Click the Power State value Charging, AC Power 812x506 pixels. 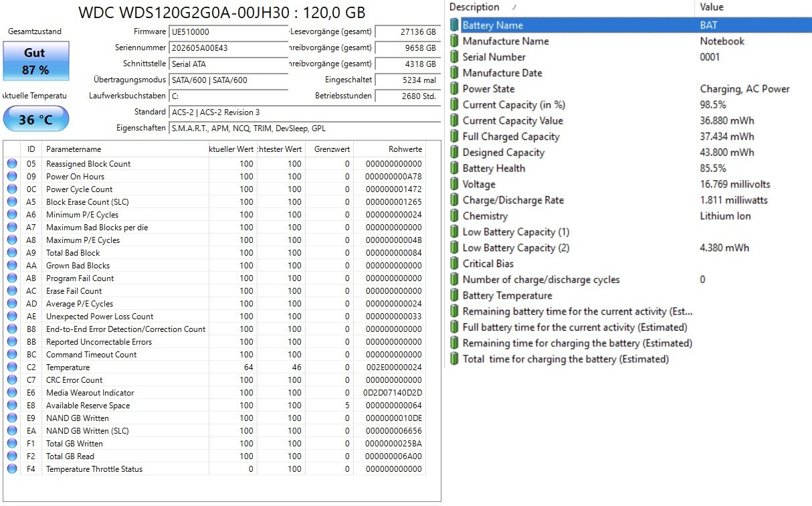click(744, 89)
